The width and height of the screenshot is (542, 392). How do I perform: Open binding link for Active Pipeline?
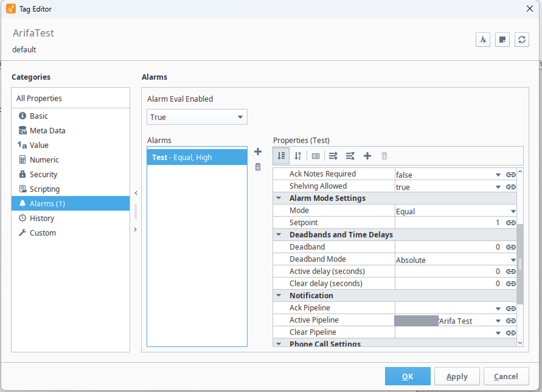pos(511,321)
